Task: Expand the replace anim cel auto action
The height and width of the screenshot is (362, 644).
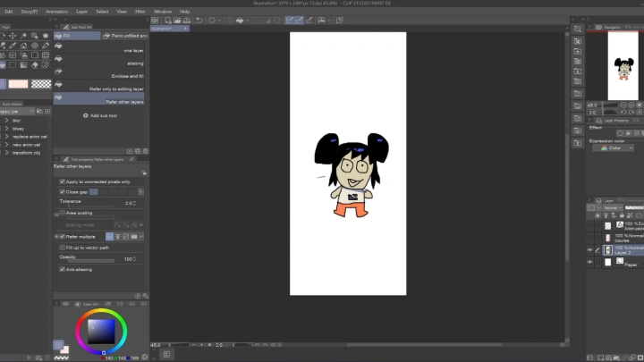Action: [x=6, y=136]
